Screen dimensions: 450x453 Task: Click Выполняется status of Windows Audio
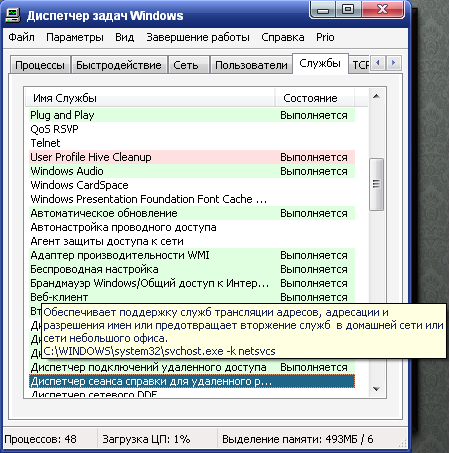pos(314,171)
